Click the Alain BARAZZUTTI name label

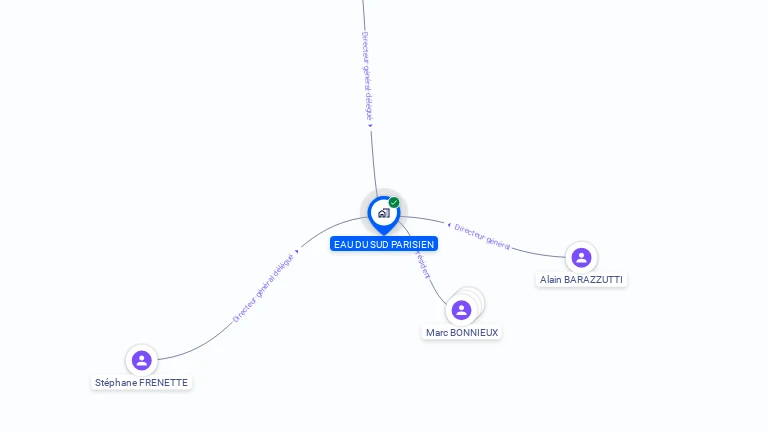[581, 280]
